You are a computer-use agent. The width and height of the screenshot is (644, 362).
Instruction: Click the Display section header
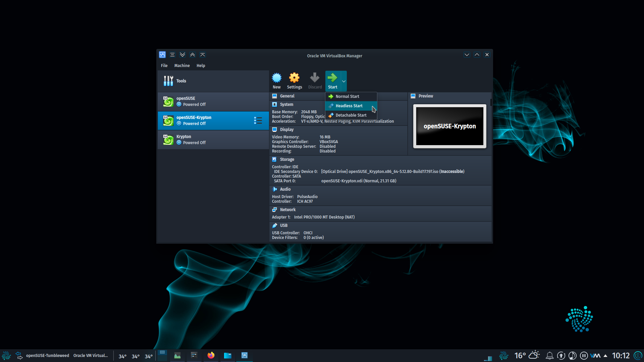(x=286, y=130)
